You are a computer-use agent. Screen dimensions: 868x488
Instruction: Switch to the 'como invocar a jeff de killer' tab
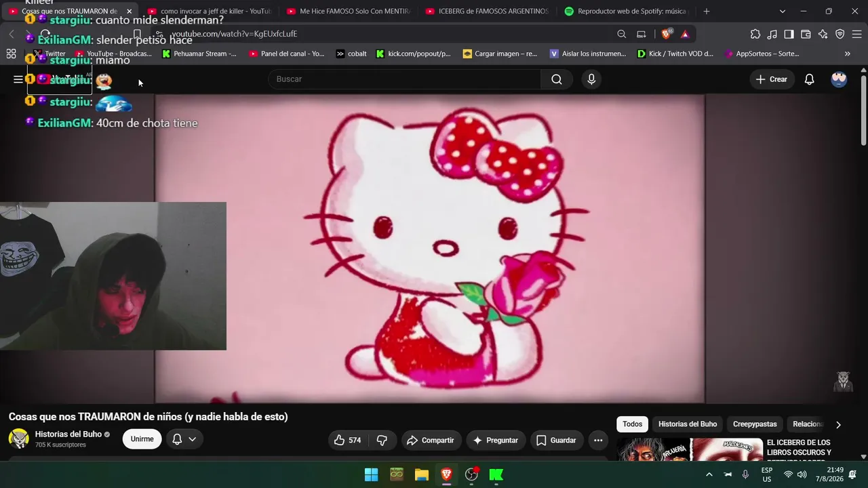(x=209, y=12)
